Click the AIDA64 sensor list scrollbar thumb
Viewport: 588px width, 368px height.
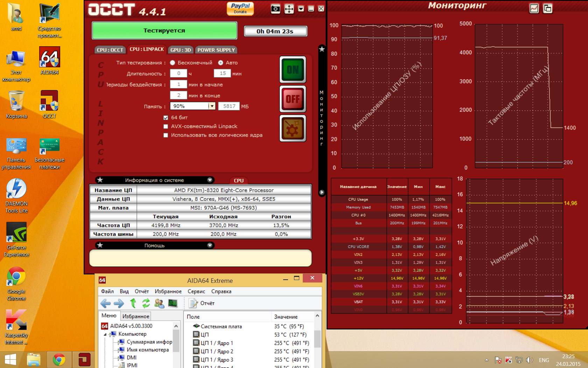point(317,339)
